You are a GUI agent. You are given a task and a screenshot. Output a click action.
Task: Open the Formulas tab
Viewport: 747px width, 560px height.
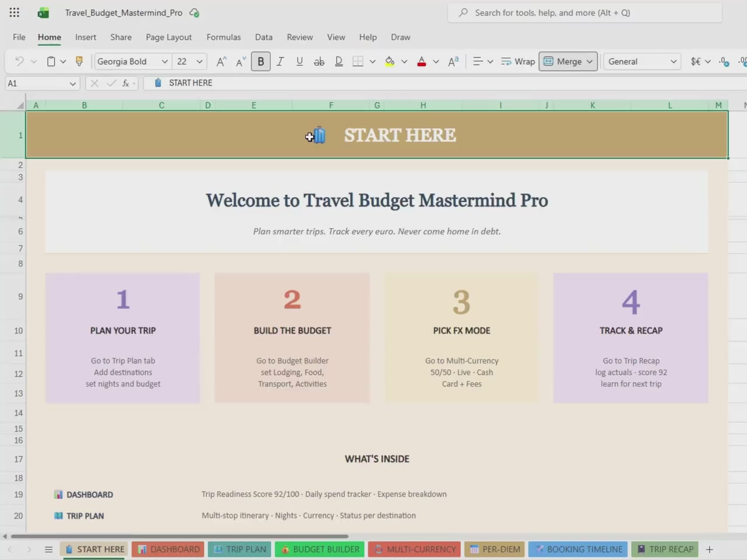pos(224,37)
